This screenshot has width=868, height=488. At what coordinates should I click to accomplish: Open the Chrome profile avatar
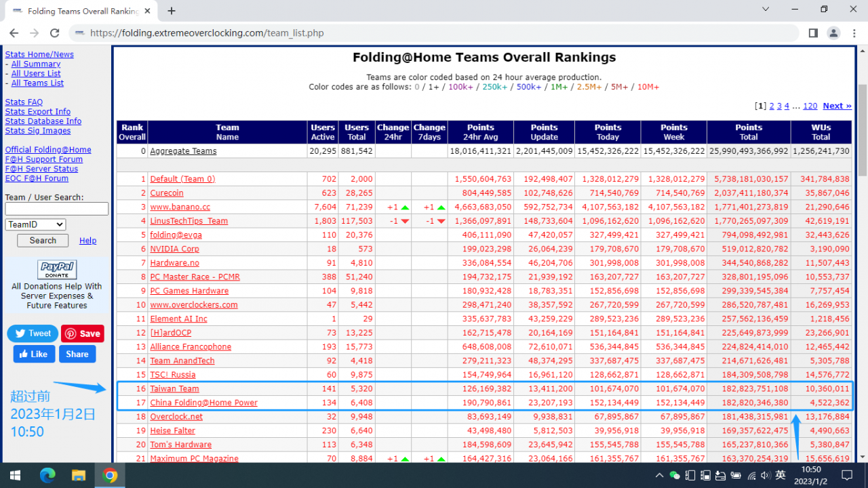[833, 33]
